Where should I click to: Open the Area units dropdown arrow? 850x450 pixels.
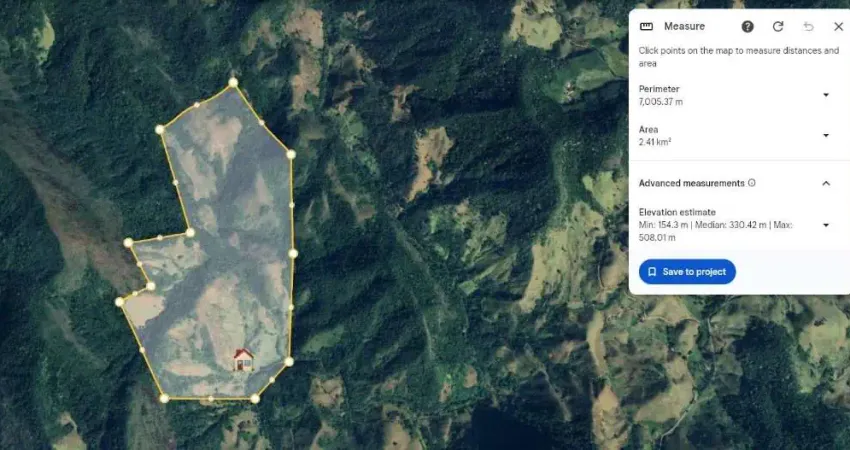[x=826, y=136]
